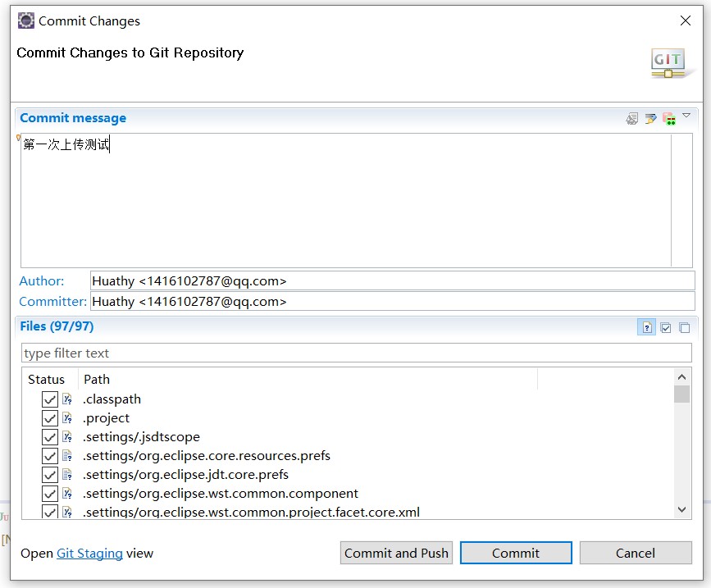Click the file icon beside .project
Image resolution: width=711 pixels, height=588 pixels.
click(x=67, y=418)
